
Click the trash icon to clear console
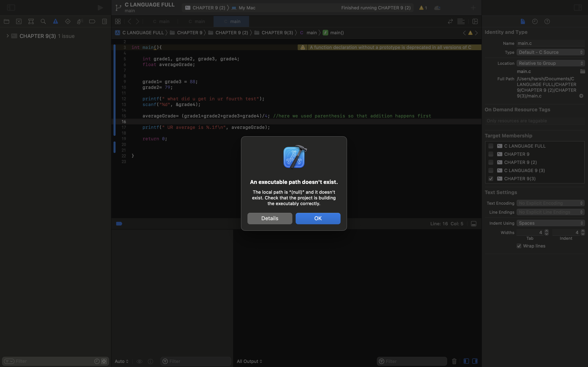[x=454, y=361]
